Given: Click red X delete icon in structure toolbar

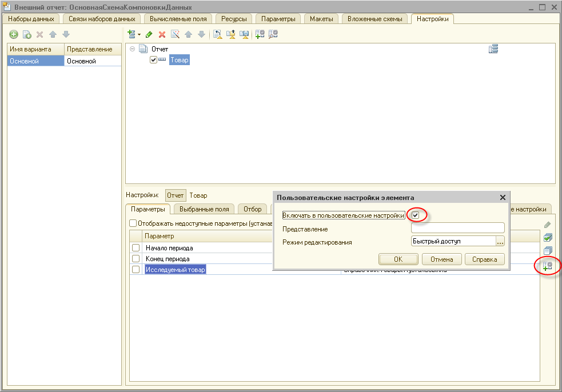Looking at the screenshot, I should pos(162,34).
